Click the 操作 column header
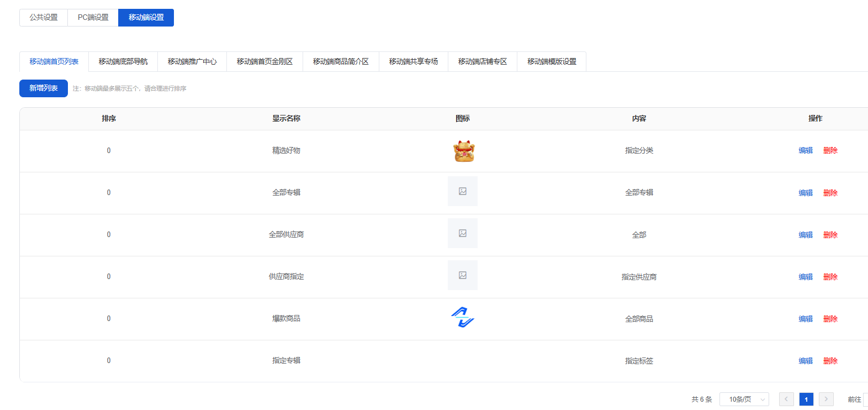 (x=816, y=118)
